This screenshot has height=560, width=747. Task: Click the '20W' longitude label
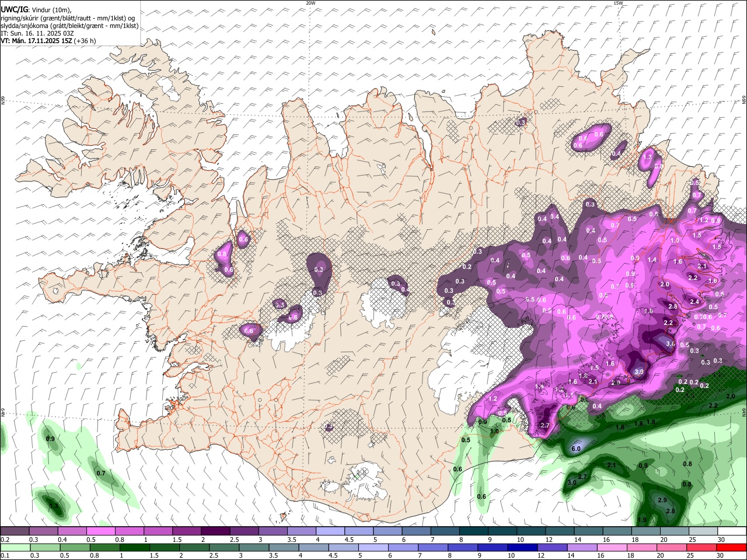pyautogui.click(x=310, y=3)
